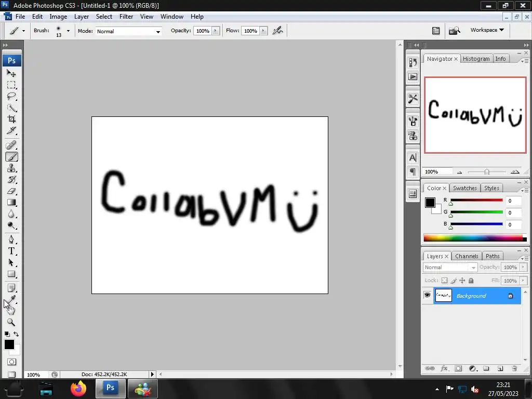Add a layer mask button

(458, 368)
